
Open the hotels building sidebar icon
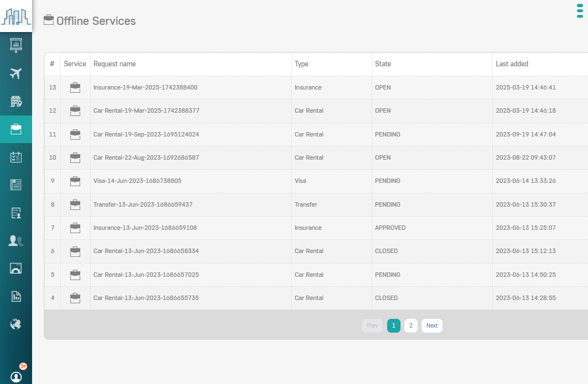[16, 101]
